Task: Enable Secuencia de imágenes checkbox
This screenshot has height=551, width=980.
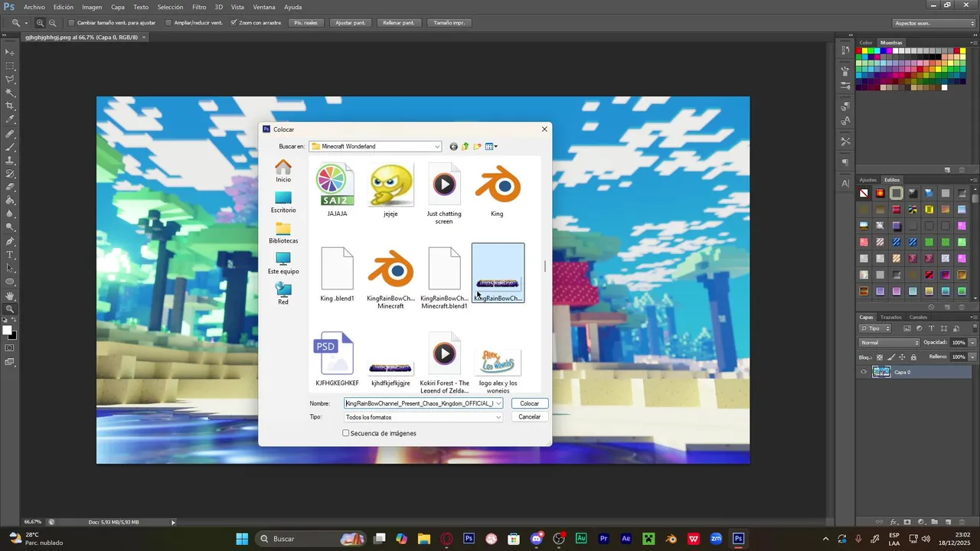Action: pos(345,433)
